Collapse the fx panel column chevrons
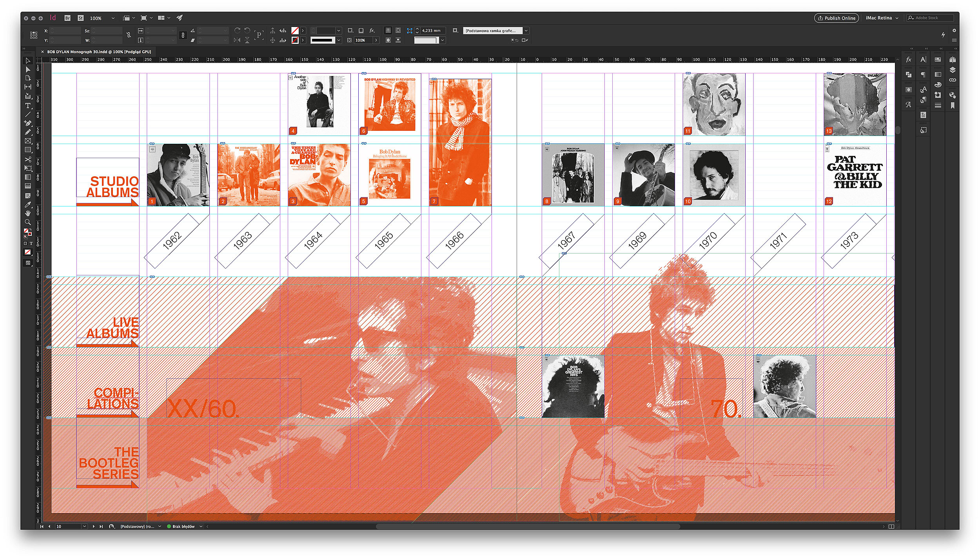The image size is (980, 559). tap(912, 49)
